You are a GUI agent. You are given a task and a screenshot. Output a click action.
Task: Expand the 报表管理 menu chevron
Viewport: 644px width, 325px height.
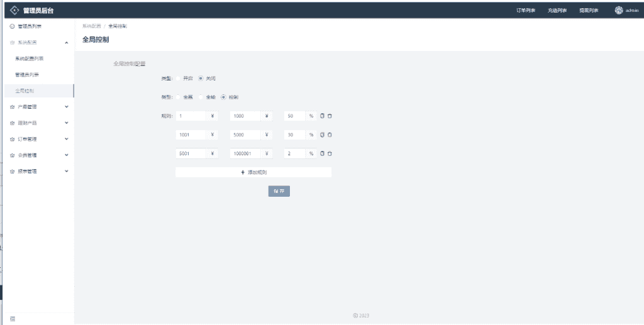[x=67, y=171]
